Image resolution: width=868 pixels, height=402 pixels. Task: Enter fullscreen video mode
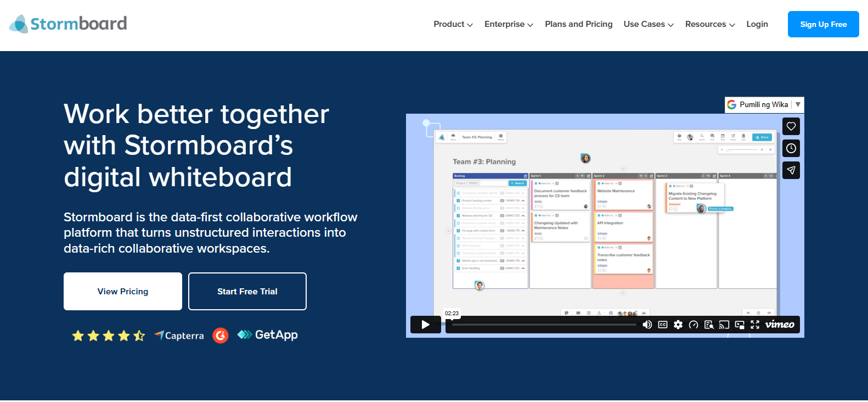[755, 325]
